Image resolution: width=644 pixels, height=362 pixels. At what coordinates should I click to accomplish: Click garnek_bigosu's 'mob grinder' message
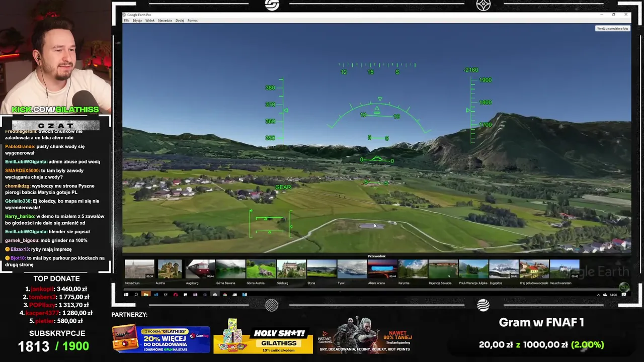46,241
